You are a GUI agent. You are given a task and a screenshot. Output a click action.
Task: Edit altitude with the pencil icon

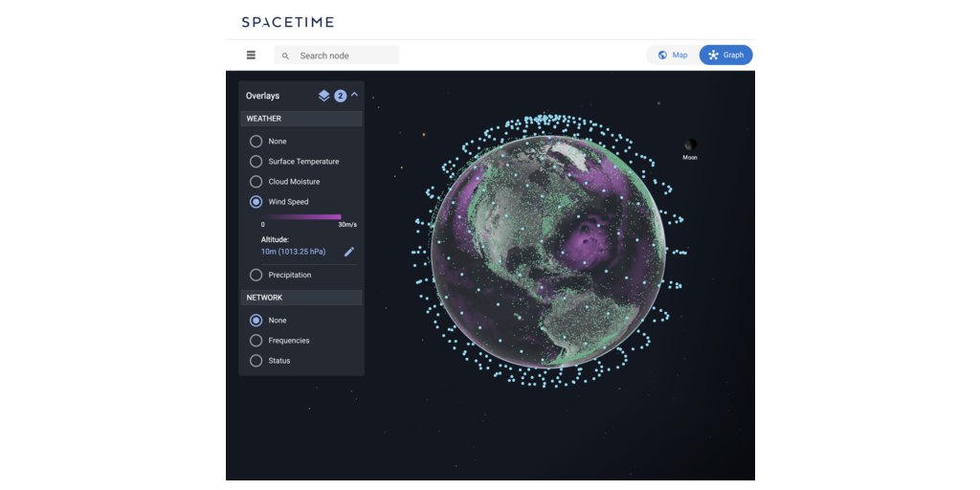point(349,252)
